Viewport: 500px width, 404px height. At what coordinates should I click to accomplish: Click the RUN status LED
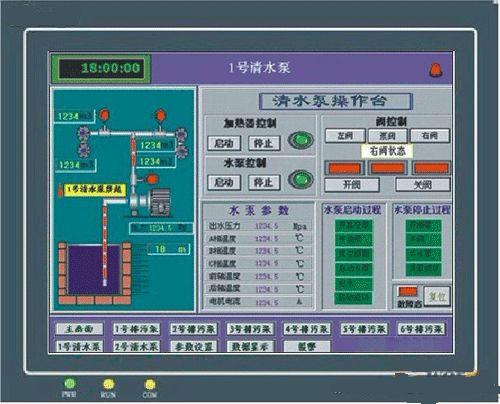pos(108,384)
